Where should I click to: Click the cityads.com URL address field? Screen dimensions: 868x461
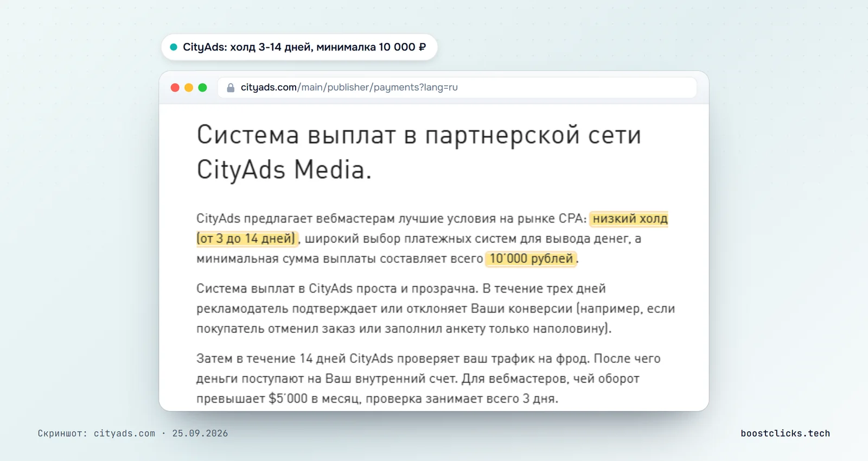[457, 87]
